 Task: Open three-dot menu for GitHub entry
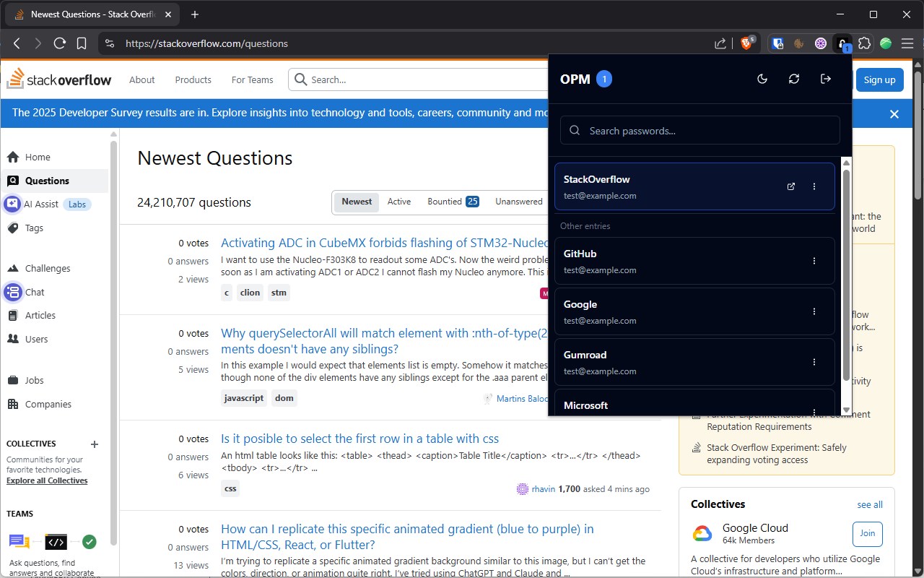tap(814, 261)
